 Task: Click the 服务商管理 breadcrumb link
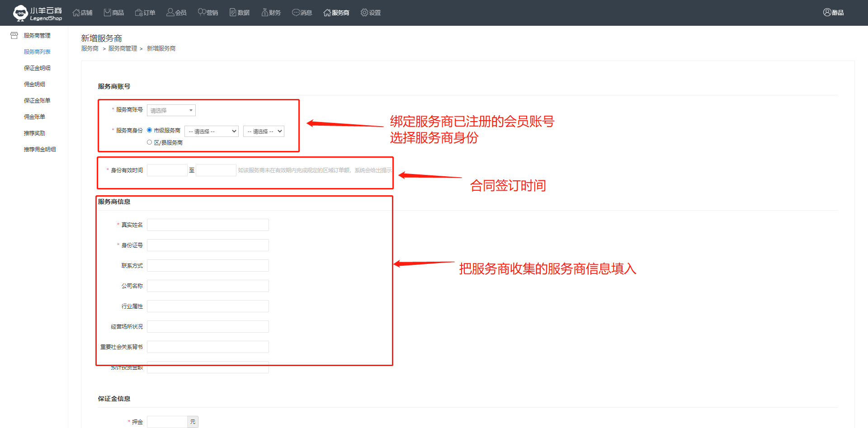pyautogui.click(x=123, y=49)
